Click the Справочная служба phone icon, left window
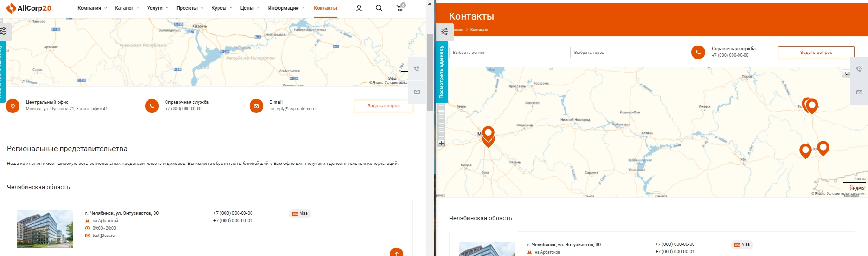Screen dimensions: 868x256 click(152, 106)
